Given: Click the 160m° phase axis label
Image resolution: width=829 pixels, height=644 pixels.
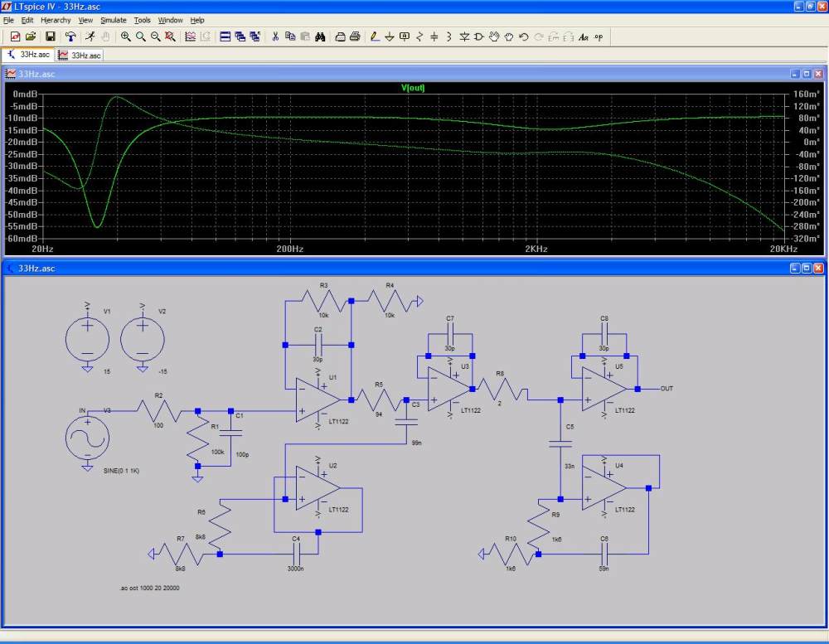Looking at the screenshot, I should pyautogui.click(x=806, y=94).
